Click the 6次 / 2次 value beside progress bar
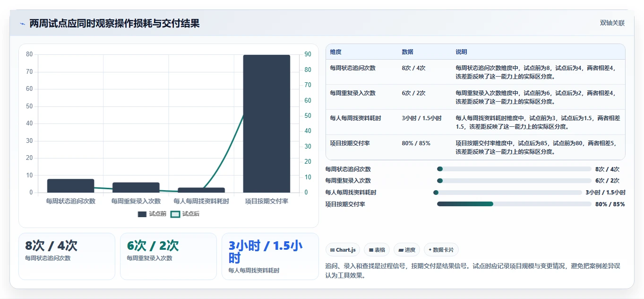The image size is (644, 299). pos(607,181)
